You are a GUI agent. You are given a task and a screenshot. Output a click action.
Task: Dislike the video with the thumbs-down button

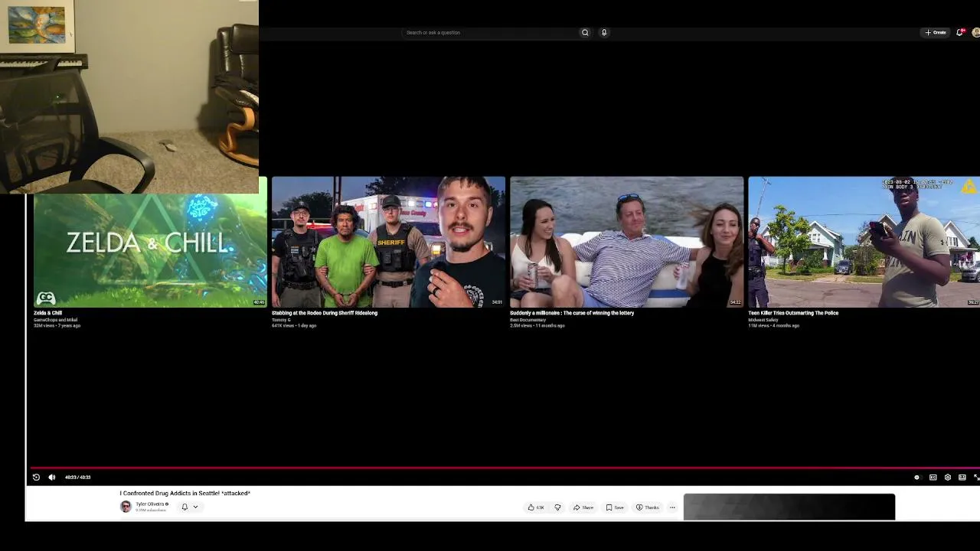[x=557, y=507]
